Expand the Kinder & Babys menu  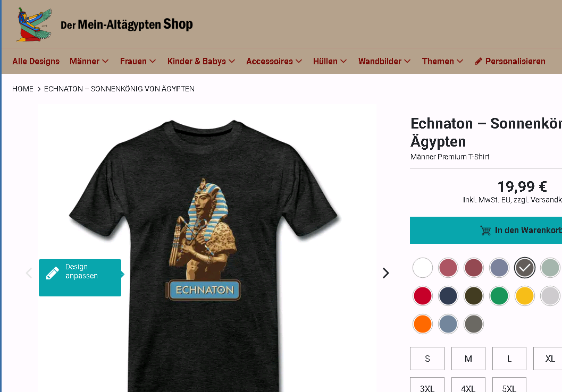click(x=201, y=61)
